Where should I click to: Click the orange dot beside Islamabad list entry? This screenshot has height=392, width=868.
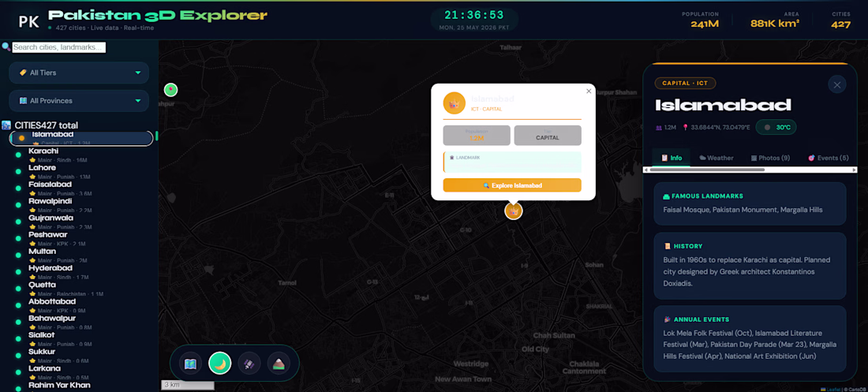pyautogui.click(x=21, y=138)
